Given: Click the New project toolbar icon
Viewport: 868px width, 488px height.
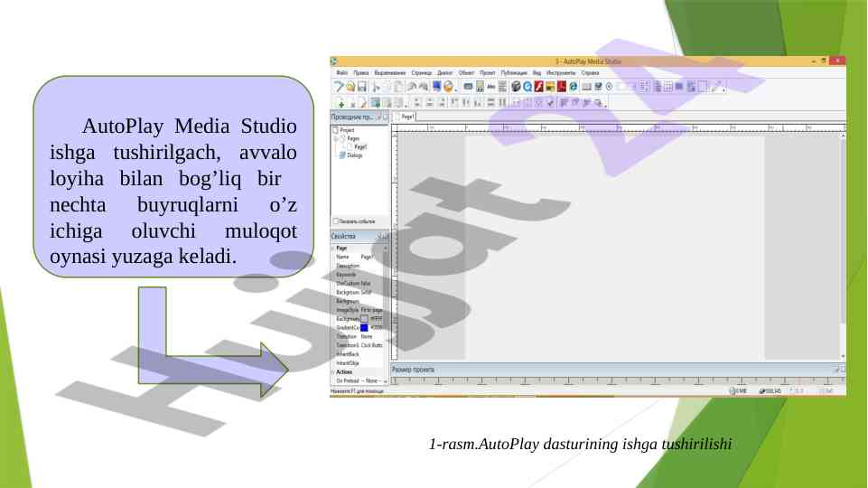Looking at the screenshot, I should pyautogui.click(x=338, y=87).
